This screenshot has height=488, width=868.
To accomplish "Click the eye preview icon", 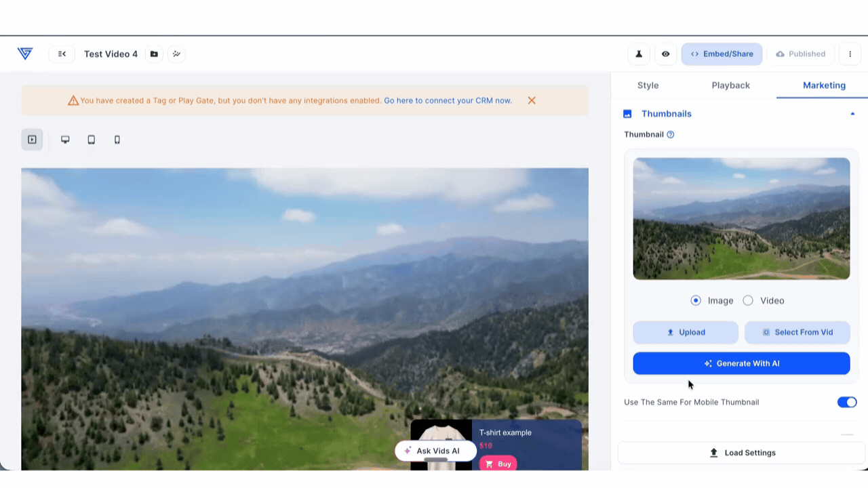I will [666, 54].
